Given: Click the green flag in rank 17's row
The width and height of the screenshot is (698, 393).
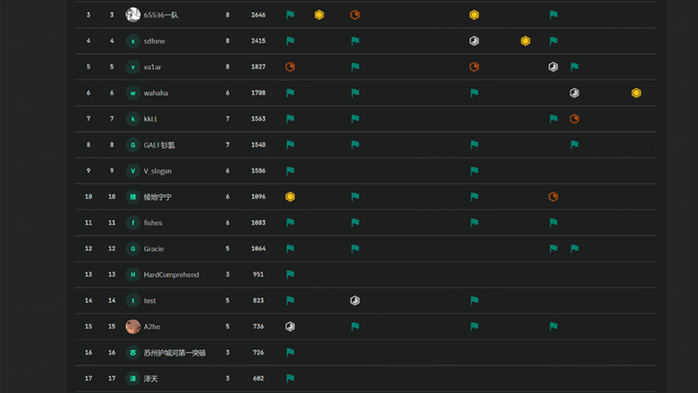Looking at the screenshot, I should click(x=290, y=378).
